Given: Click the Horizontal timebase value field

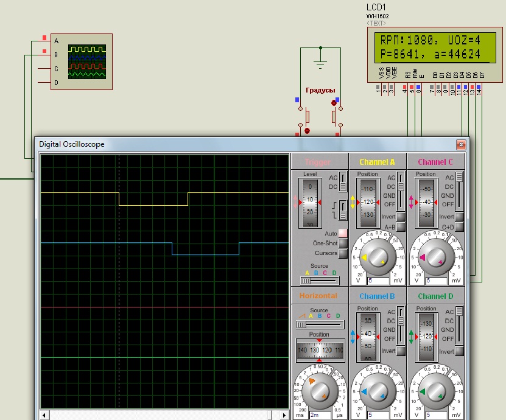Looking at the screenshot, I should (x=318, y=415).
